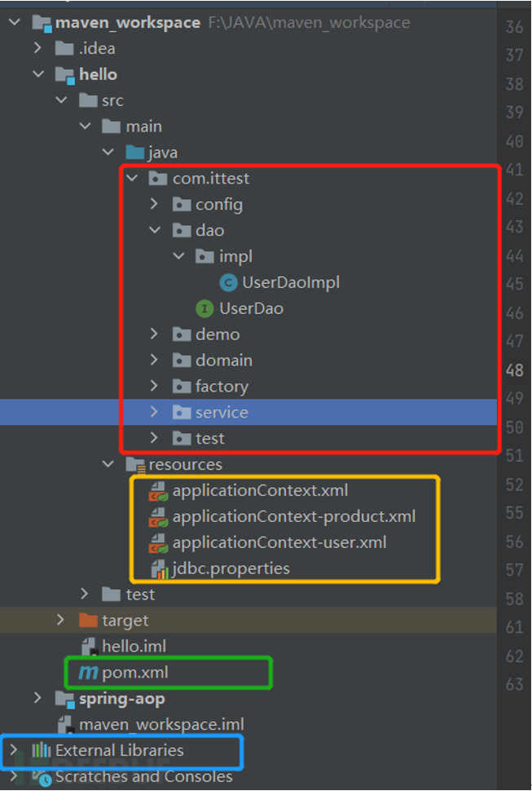Screen dimensions: 532x791
Task: Click the Maven pom.xml file icon
Action: pyautogui.click(x=87, y=673)
